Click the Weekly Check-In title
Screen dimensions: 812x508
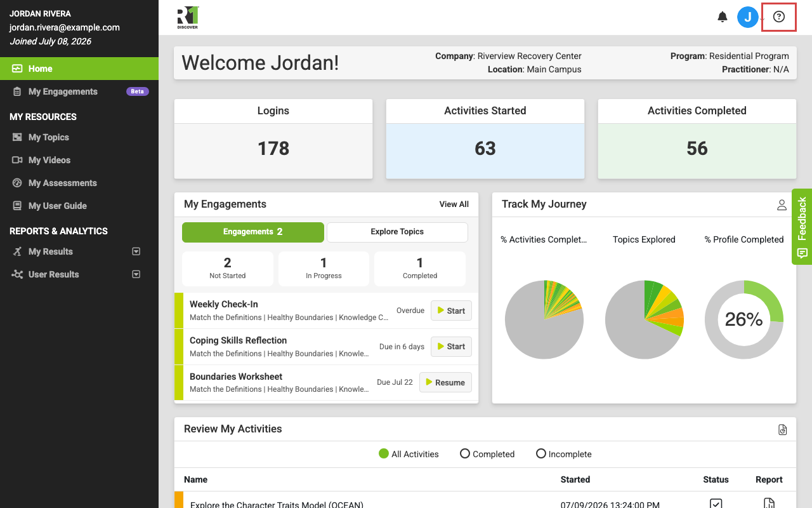(224, 304)
